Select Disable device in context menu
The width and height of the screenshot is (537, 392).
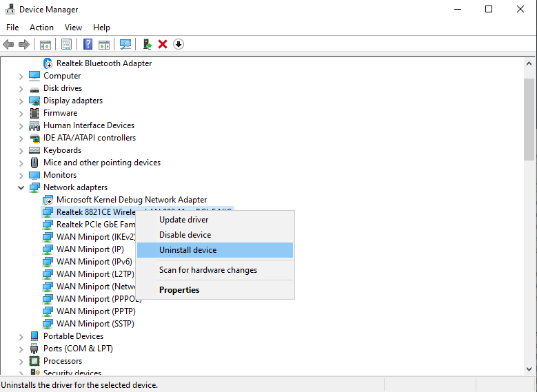pyautogui.click(x=185, y=235)
